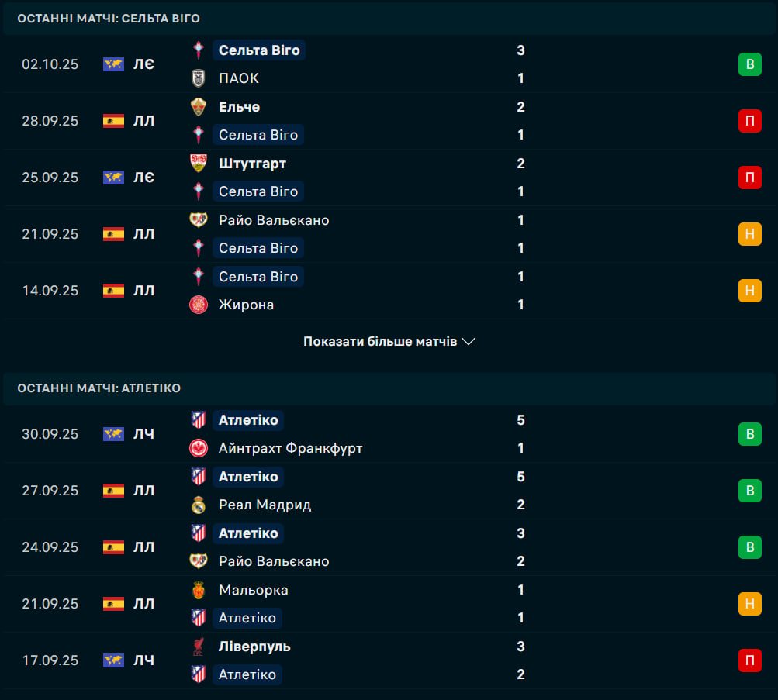Click the Europe flag on 30.09.25 match

113,434
